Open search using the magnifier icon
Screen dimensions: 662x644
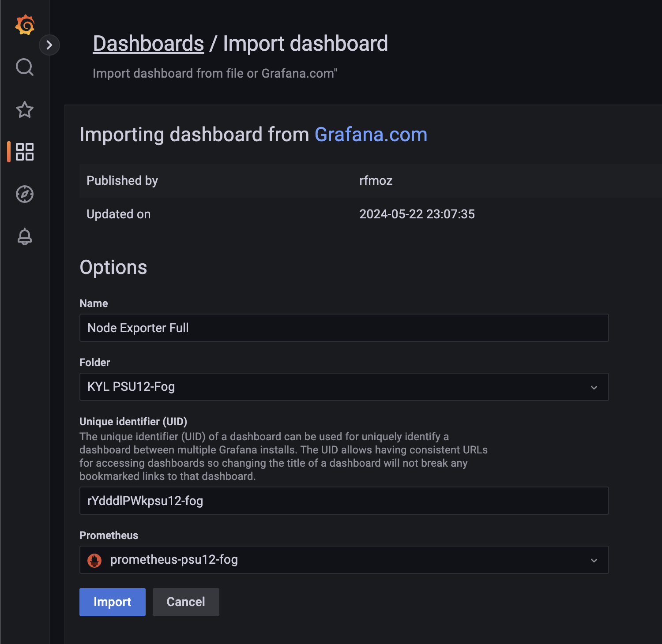[25, 67]
